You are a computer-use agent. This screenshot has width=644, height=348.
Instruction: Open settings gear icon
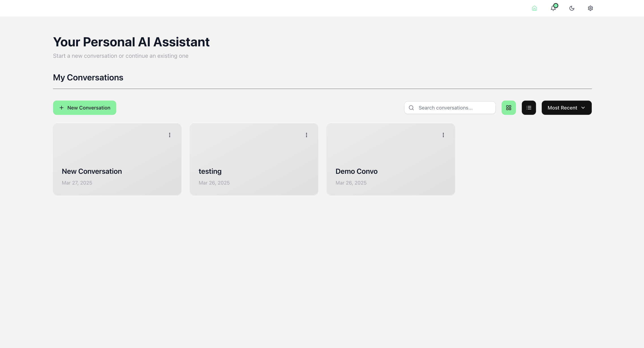point(590,8)
